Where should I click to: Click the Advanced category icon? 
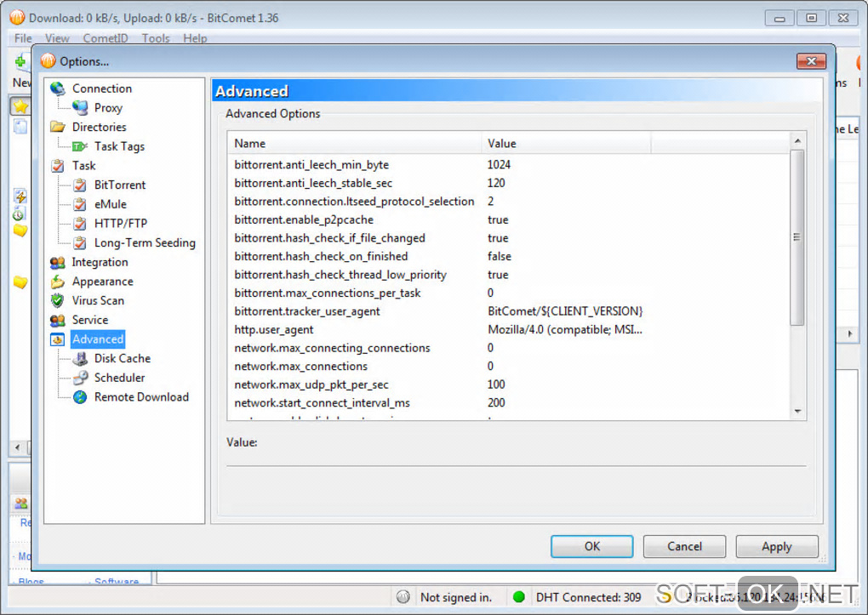point(58,339)
